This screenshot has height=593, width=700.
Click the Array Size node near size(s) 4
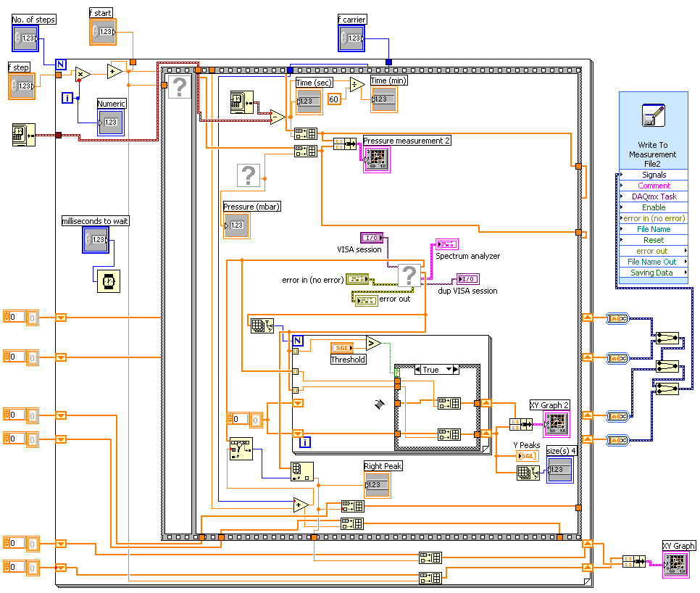tap(528, 473)
